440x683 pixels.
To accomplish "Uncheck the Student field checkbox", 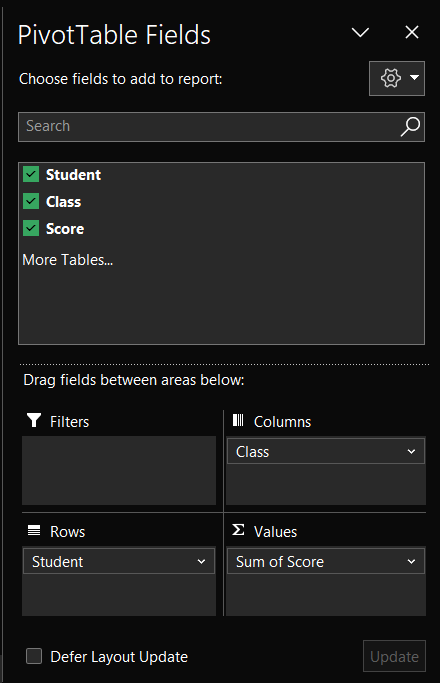I will 31,174.
